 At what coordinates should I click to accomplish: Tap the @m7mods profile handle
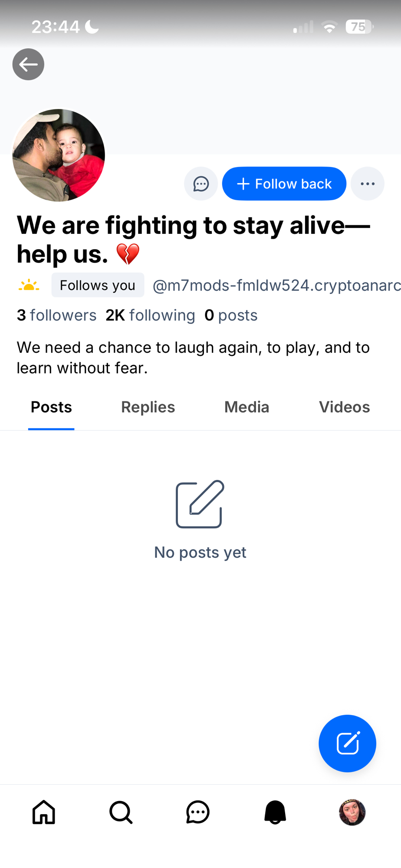click(276, 285)
